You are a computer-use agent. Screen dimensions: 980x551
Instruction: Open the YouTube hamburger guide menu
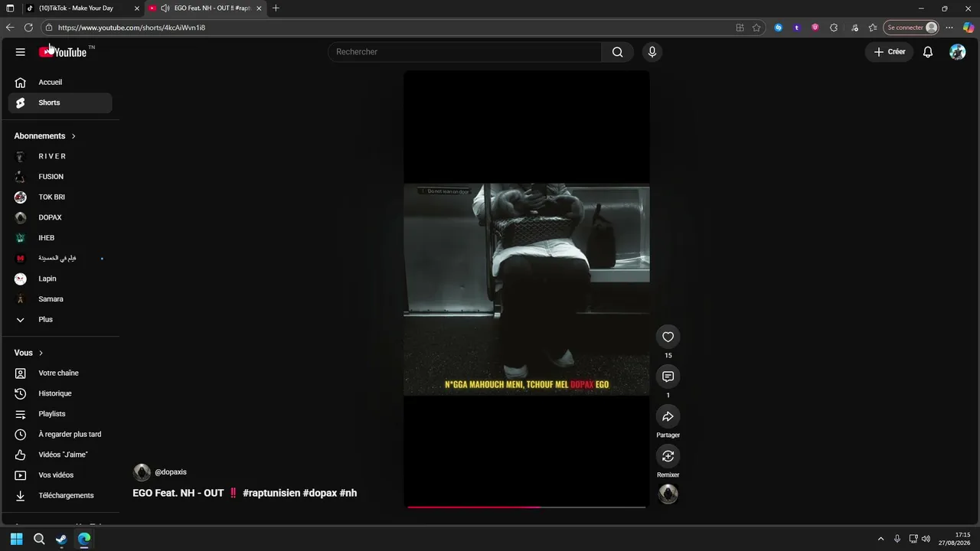[x=21, y=52]
